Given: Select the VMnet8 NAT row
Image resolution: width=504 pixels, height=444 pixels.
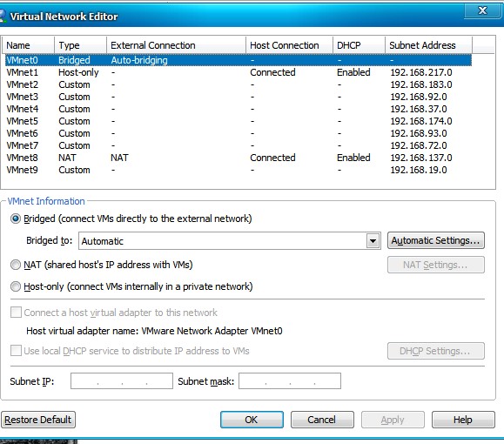Looking at the screenshot, I should 239,158.
